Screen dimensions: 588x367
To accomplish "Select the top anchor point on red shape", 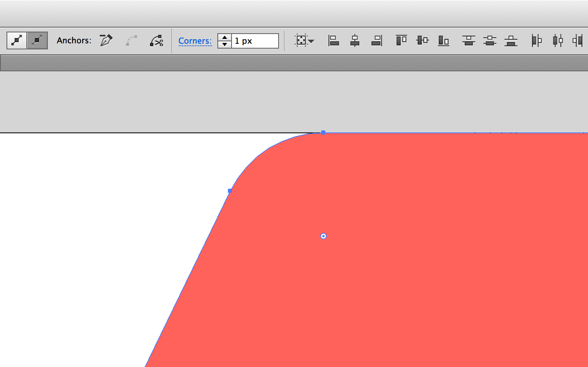I will tap(323, 132).
